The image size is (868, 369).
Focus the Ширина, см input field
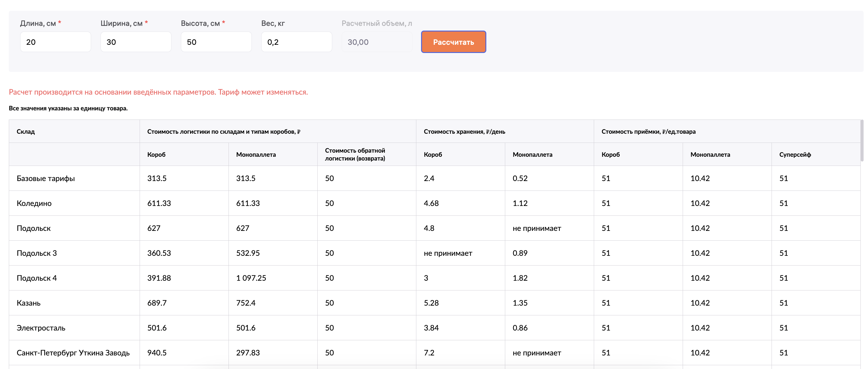(136, 42)
